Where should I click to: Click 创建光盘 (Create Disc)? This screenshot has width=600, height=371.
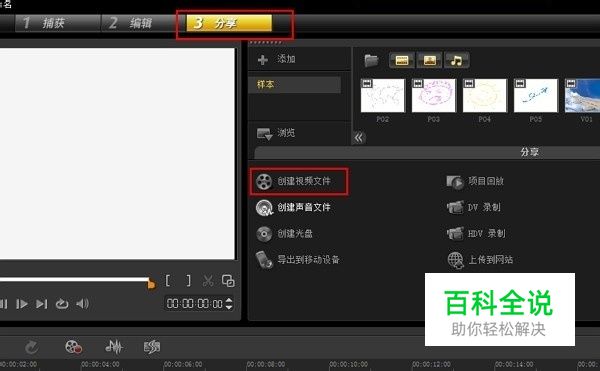[285, 234]
